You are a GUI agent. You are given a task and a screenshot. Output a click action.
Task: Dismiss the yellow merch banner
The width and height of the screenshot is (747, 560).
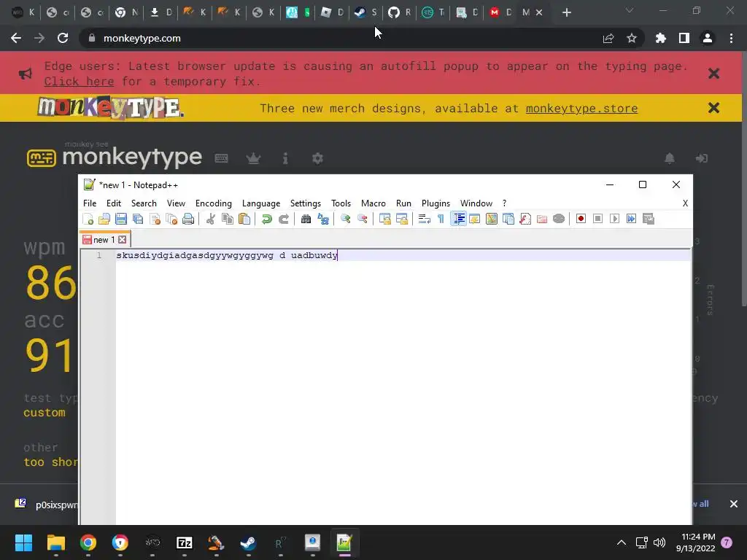[x=713, y=108]
